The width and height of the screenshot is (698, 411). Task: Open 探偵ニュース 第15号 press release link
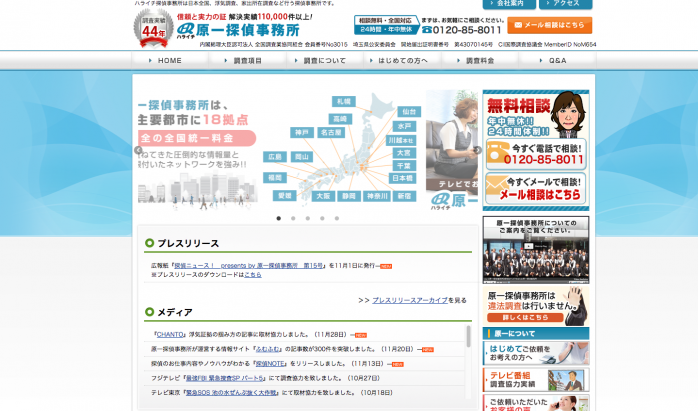click(248, 266)
